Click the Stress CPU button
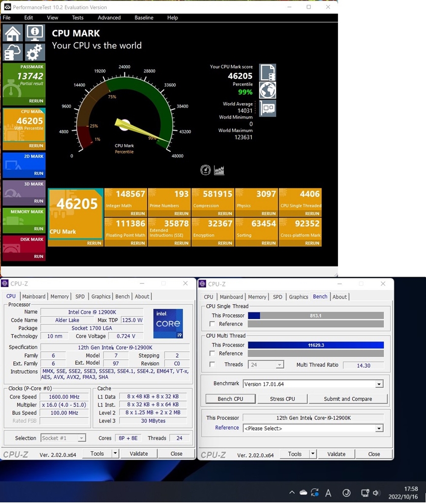 point(282,399)
